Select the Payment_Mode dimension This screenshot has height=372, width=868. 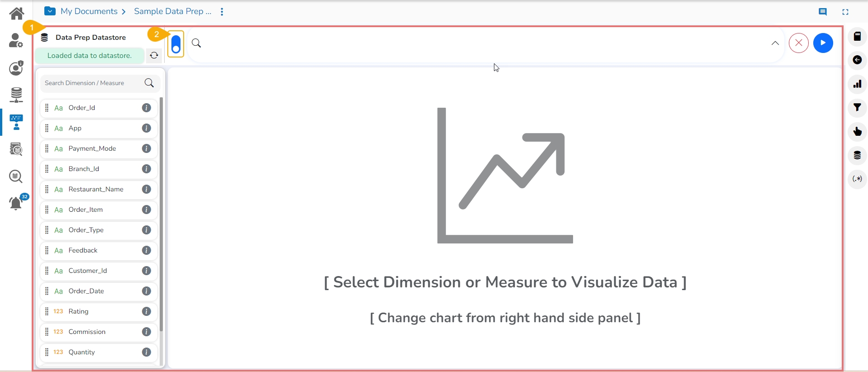(x=92, y=148)
